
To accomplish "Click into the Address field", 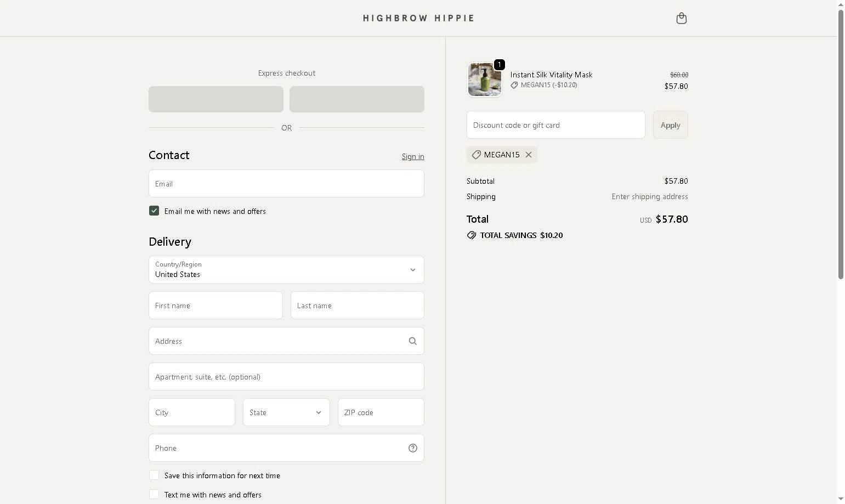I will [x=286, y=341].
